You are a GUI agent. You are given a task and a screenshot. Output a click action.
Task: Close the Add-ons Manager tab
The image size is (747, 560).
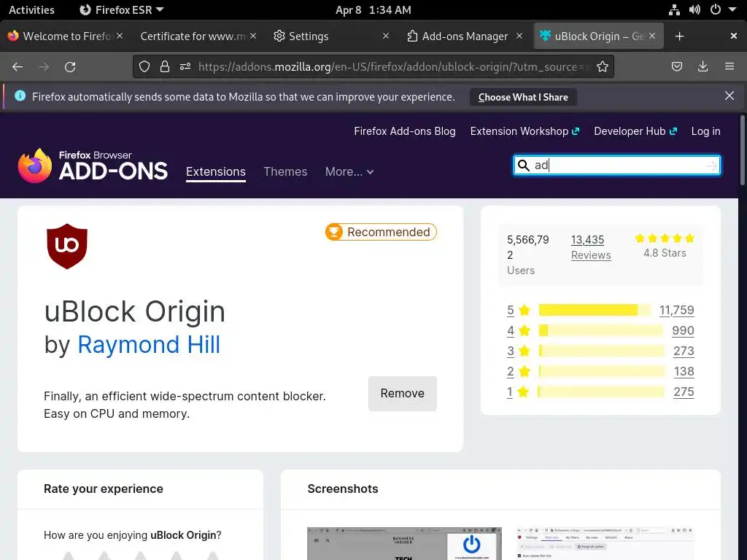click(519, 36)
